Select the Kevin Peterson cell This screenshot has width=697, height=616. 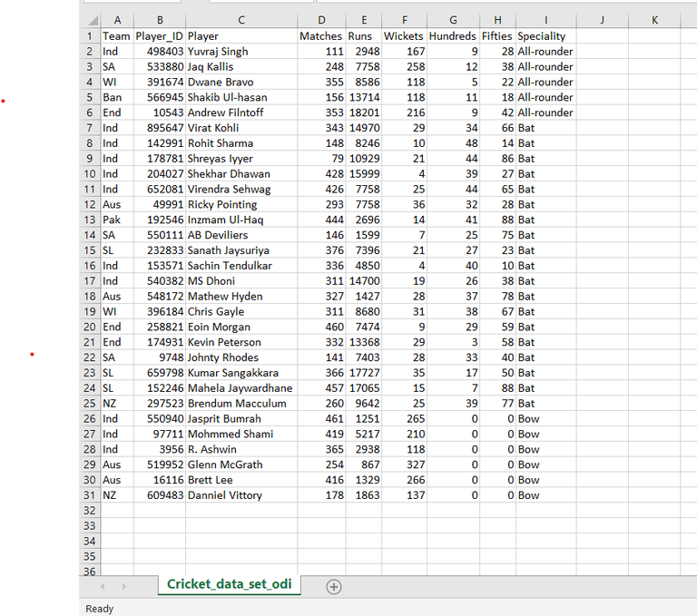pyautogui.click(x=241, y=342)
